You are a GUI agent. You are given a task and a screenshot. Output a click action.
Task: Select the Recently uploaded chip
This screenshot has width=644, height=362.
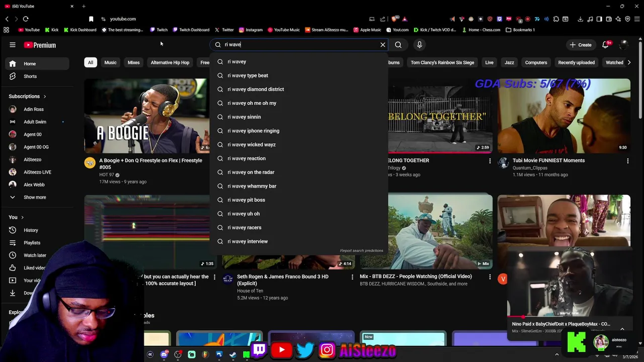click(x=576, y=62)
